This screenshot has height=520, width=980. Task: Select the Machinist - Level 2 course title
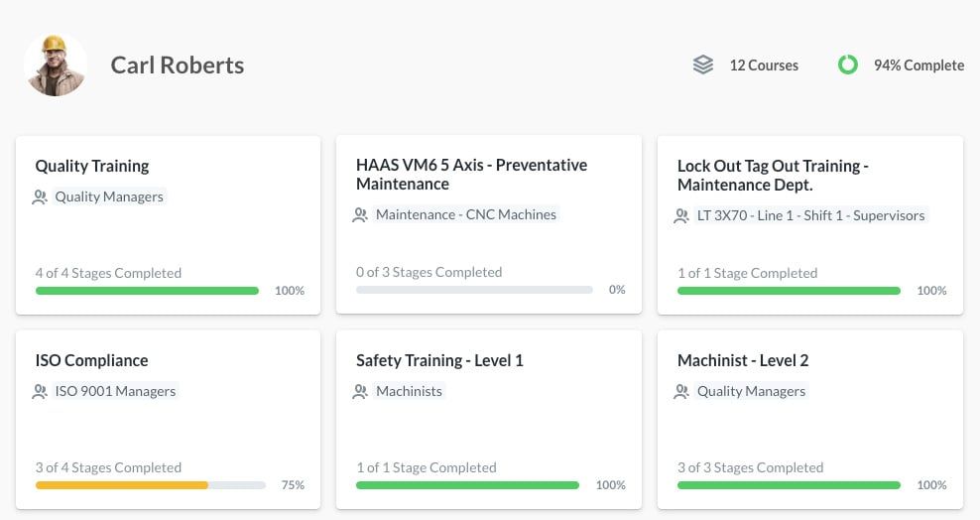[x=743, y=360]
